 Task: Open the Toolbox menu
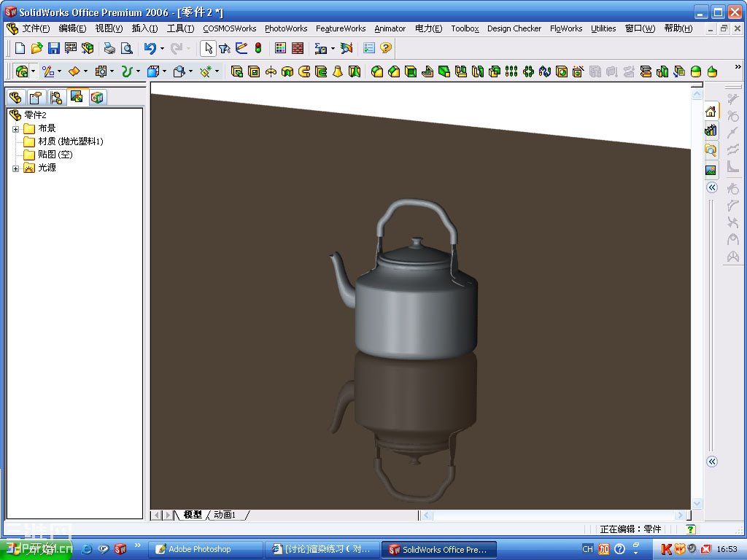(x=465, y=28)
